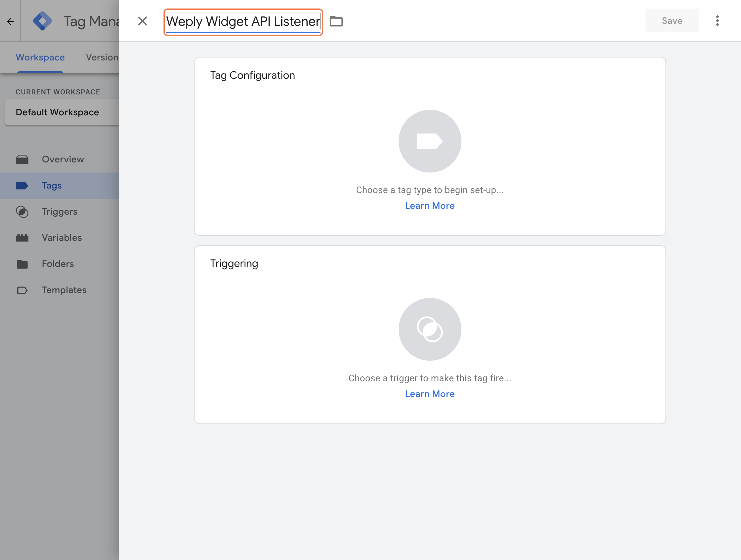
Task: Click the Tag Manager diamond logo
Action: [x=43, y=21]
